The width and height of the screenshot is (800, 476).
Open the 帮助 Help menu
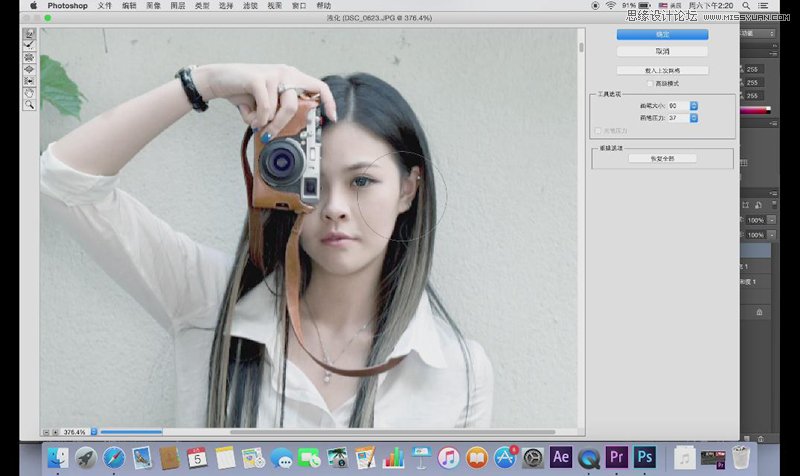(x=323, y=6)
